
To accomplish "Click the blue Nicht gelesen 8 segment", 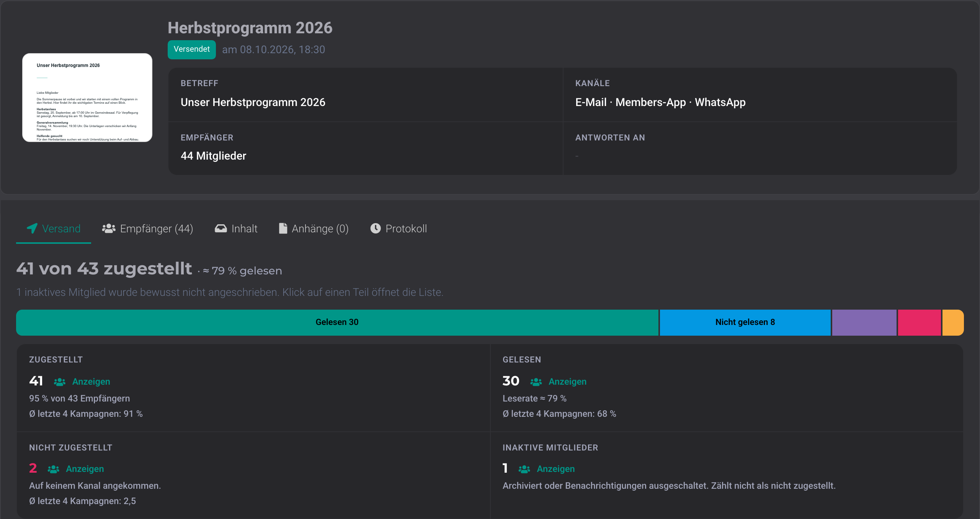I will 745,322.
